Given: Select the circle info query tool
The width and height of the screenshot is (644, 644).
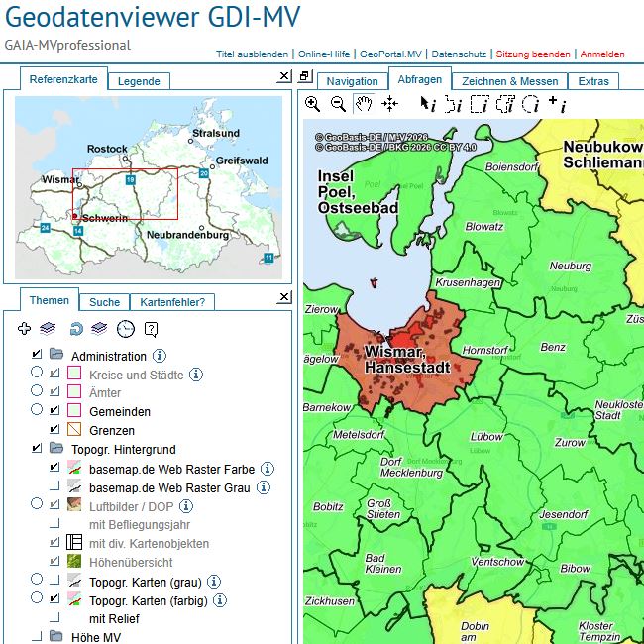Looking at the screenshot, I should pos(531,104).
